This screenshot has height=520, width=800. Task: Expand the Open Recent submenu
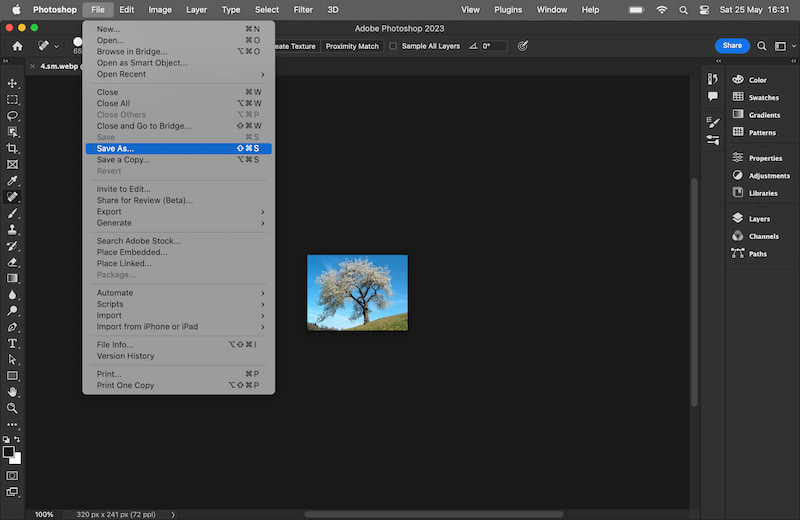tap(179, 74)
